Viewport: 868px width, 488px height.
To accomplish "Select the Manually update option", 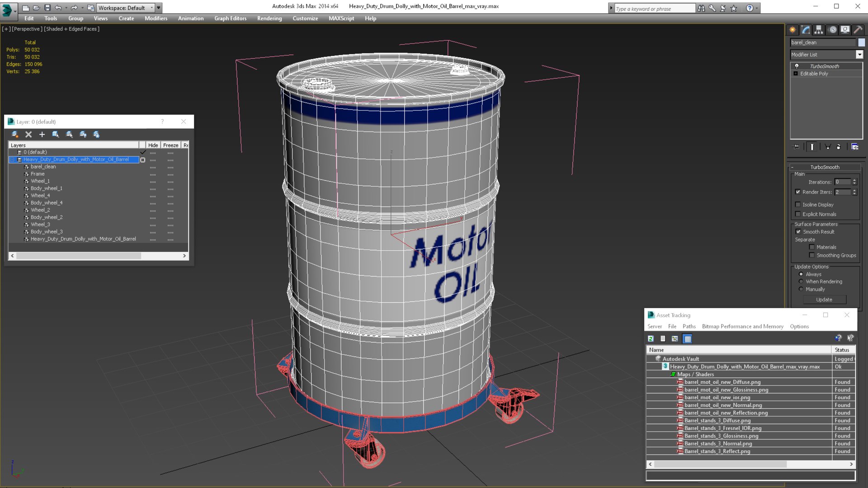I will pyautogui.click(x=801, y=289).
